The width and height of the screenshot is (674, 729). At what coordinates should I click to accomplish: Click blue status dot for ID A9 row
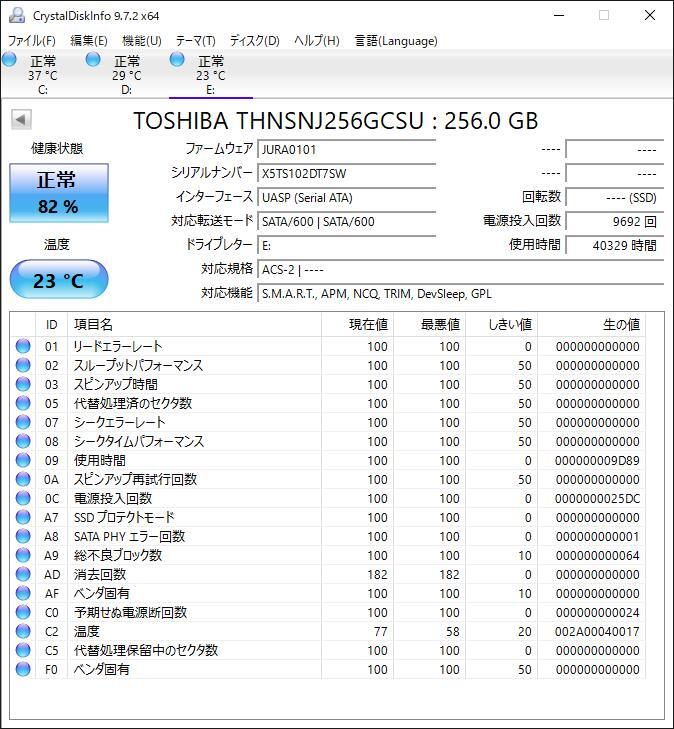(23, 555)
